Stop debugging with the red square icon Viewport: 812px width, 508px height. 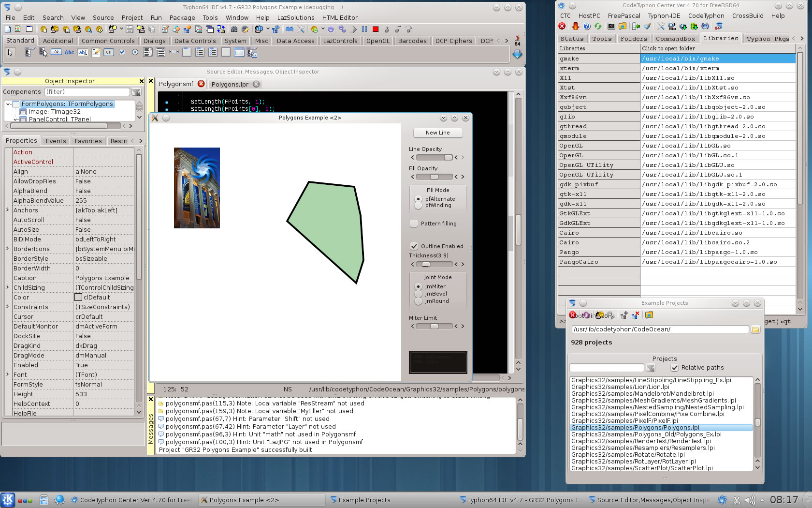coord(376,30)
